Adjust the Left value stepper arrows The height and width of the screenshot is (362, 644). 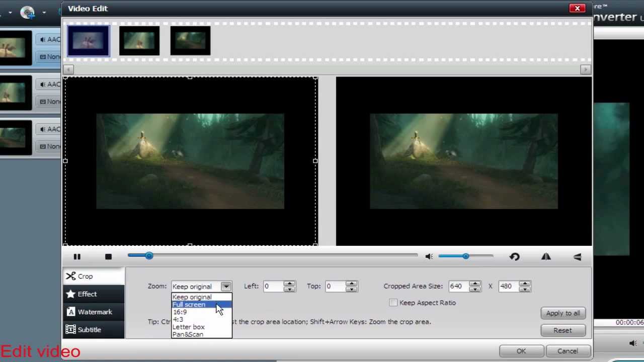[x=289, y=286]
